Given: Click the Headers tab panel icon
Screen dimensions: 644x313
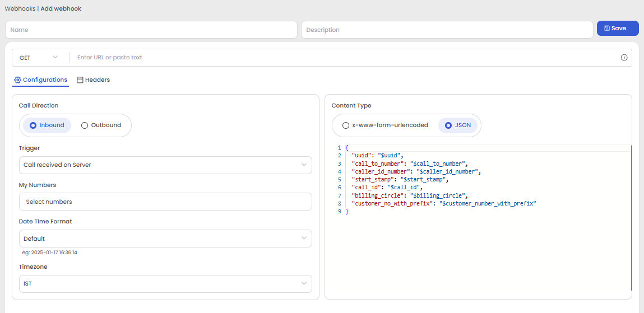Looking at the screenshot, I should [80, 80].
